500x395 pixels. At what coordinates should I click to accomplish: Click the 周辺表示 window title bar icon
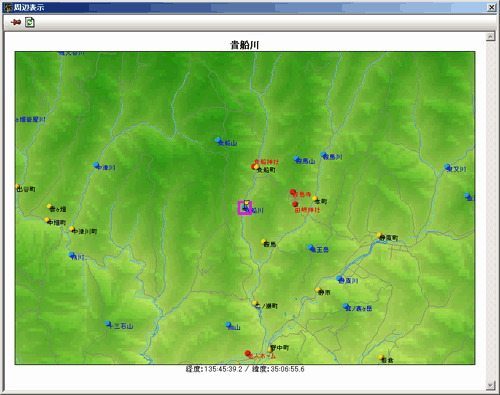pos(8,7)
